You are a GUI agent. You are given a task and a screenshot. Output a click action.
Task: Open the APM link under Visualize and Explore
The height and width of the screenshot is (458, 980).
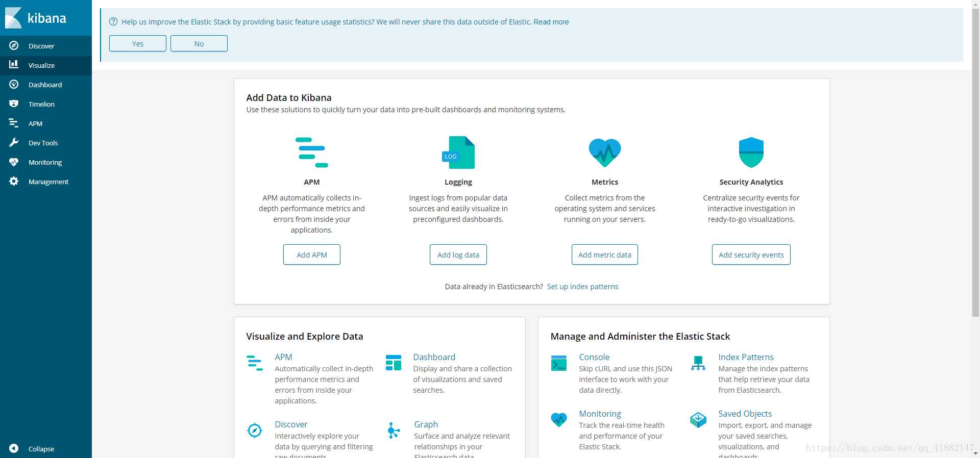click(x=283, y=357)
